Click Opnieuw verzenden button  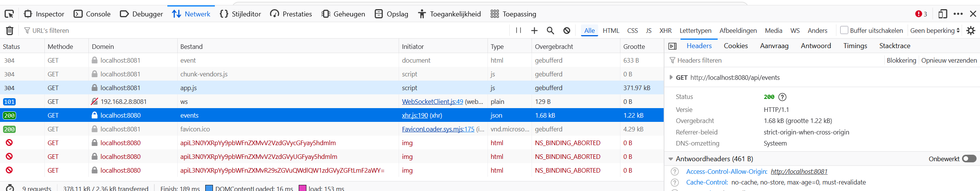click(949, 60)
